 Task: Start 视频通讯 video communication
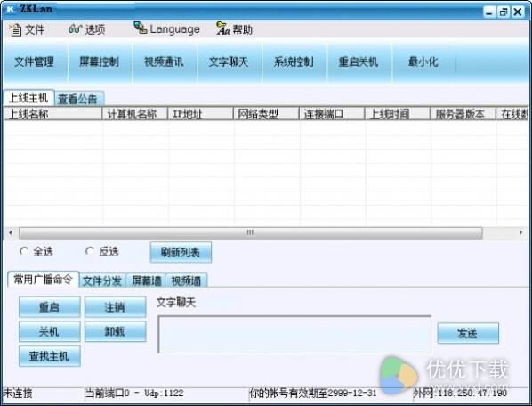click(x=164, y=61)
